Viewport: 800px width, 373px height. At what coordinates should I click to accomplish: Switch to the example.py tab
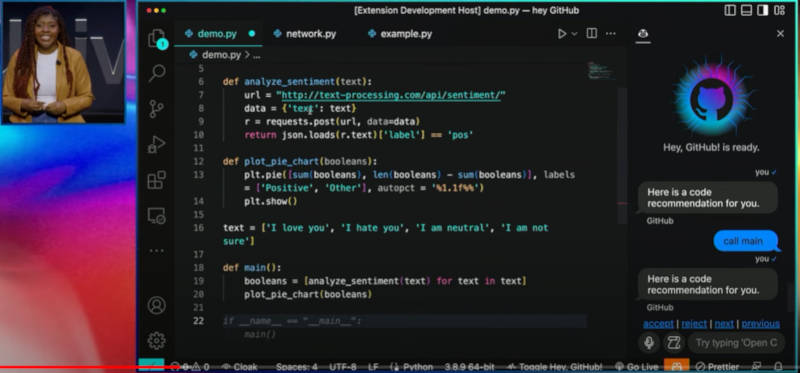coord(400,34)
